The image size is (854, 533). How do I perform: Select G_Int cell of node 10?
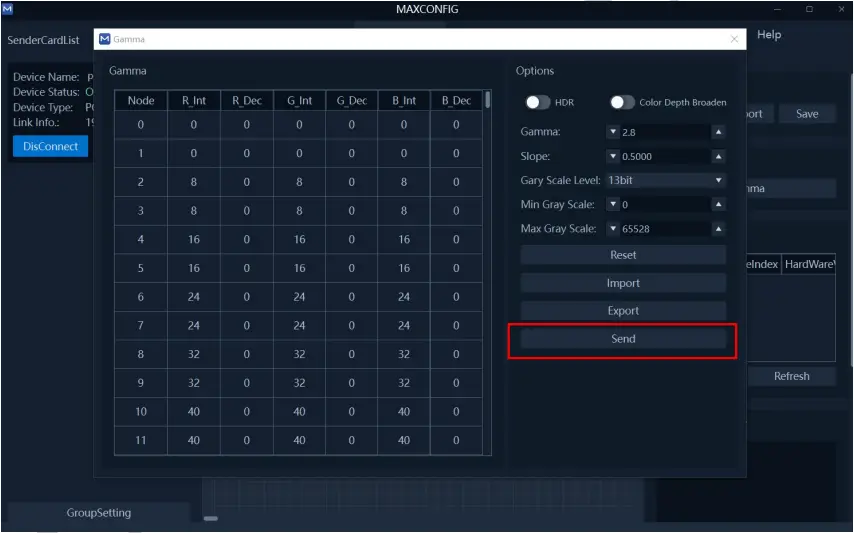point(299,412)
